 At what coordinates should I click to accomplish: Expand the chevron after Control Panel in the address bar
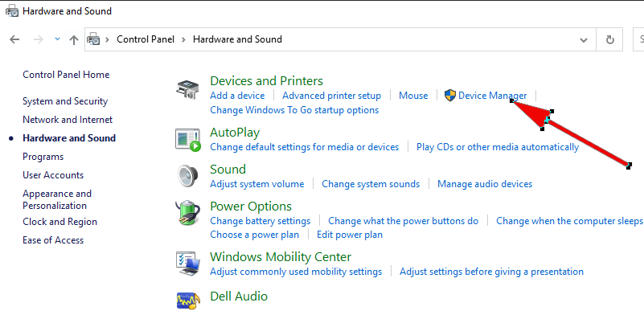(x=183, y=39)
